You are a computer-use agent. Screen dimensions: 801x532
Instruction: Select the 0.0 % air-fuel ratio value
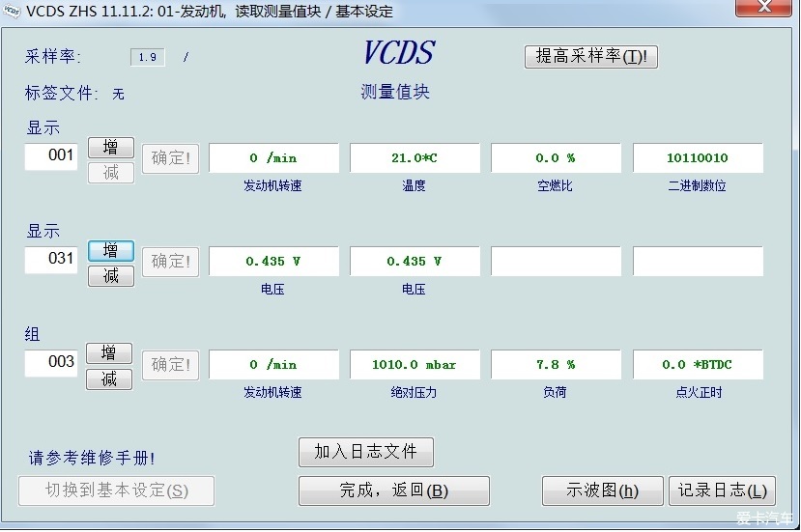(556, 157)
